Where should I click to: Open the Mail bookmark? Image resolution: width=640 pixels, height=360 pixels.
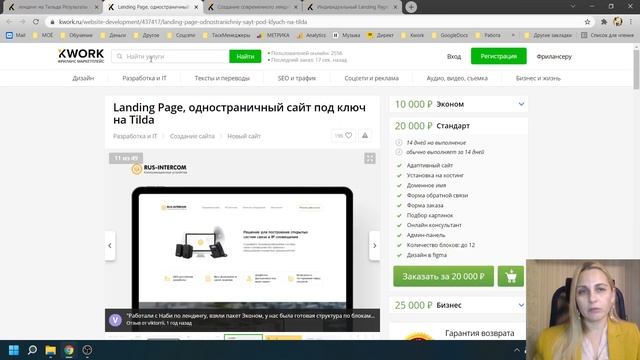click(x=16, y=36)
